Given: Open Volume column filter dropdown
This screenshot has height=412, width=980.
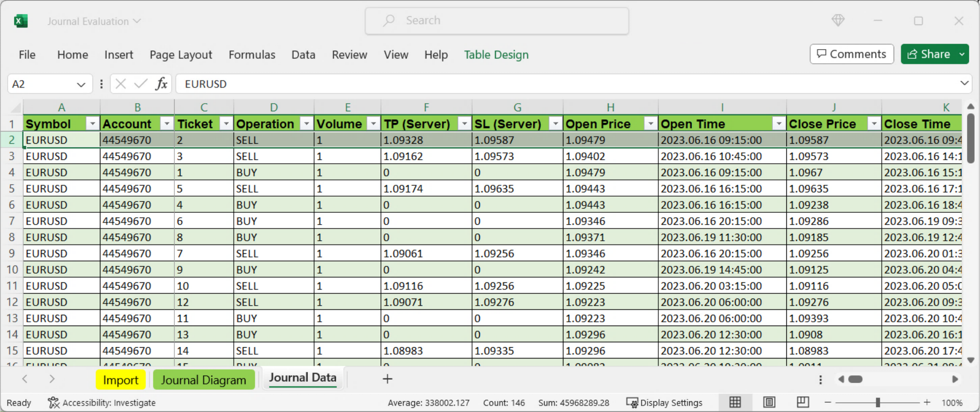Looking at the screenshot, I should pos(373,124).
